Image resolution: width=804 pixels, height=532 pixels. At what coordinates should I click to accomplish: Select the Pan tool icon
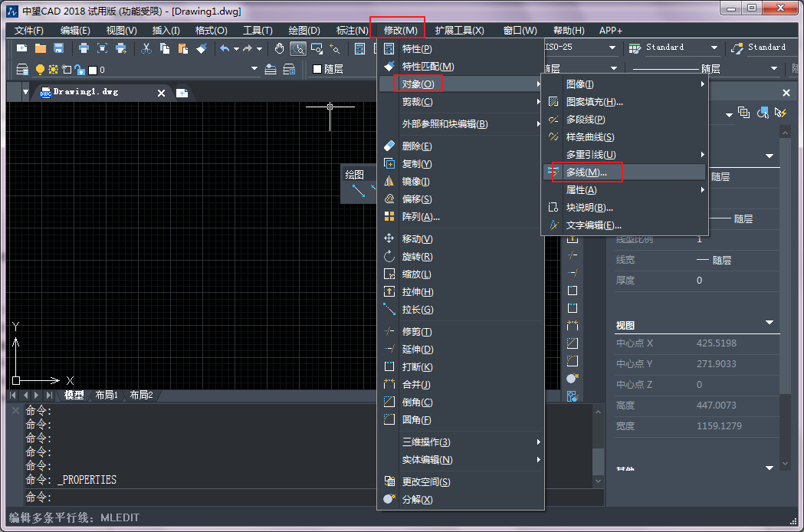click(279, 48)
